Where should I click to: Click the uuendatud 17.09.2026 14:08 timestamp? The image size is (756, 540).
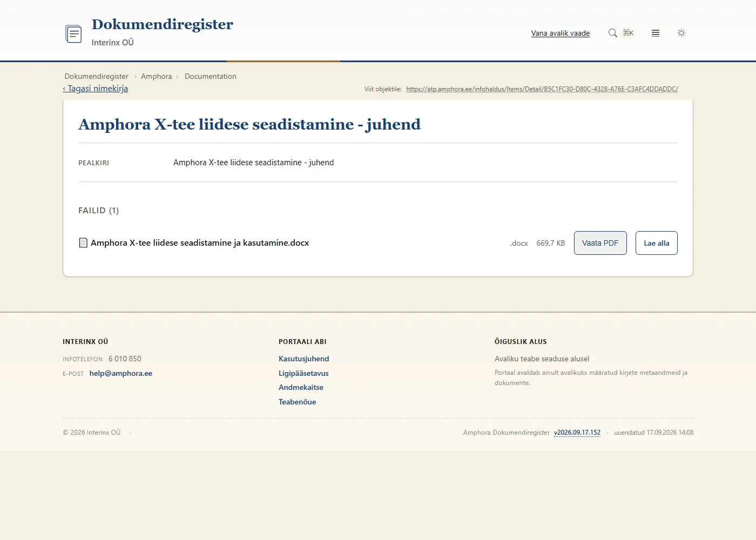point(654,433)
